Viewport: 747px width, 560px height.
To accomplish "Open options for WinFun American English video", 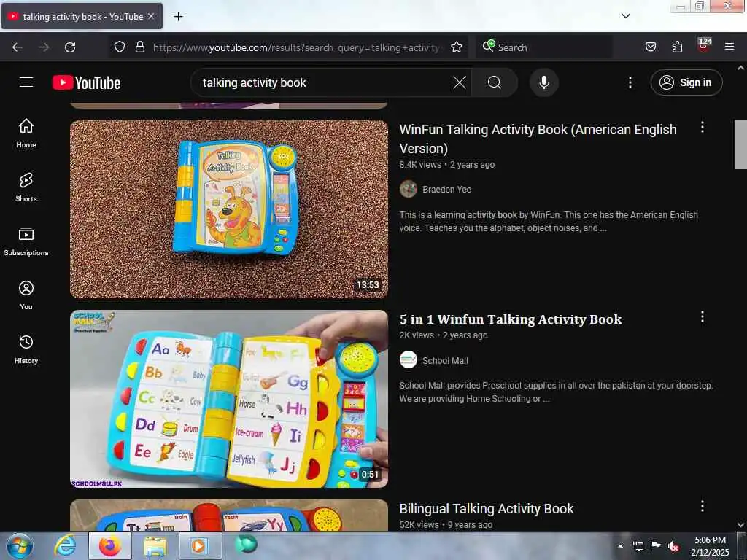I will coord(703,127).
